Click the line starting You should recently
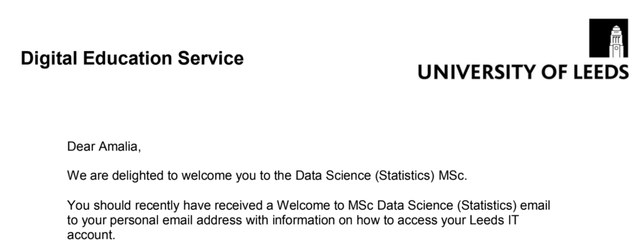The image size is (644, 246). pos(309,205)
